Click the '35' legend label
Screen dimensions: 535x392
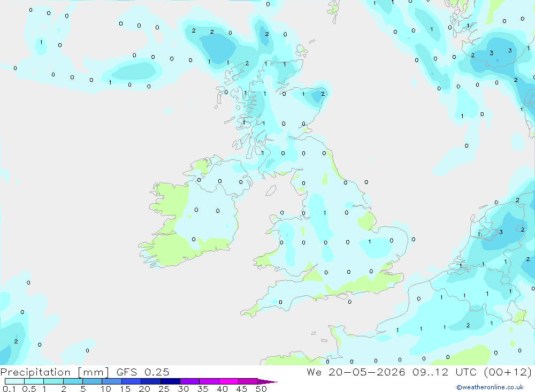[203, 389]
